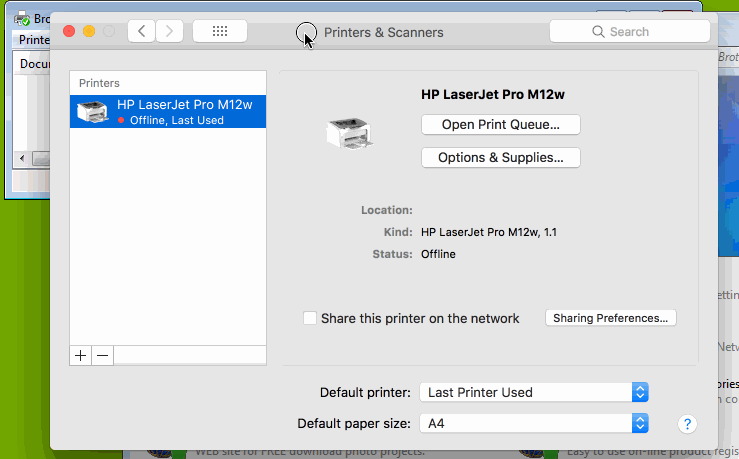Click the magnifier icon in the search field
739x459 pixels.
click(x=598, y=32)
